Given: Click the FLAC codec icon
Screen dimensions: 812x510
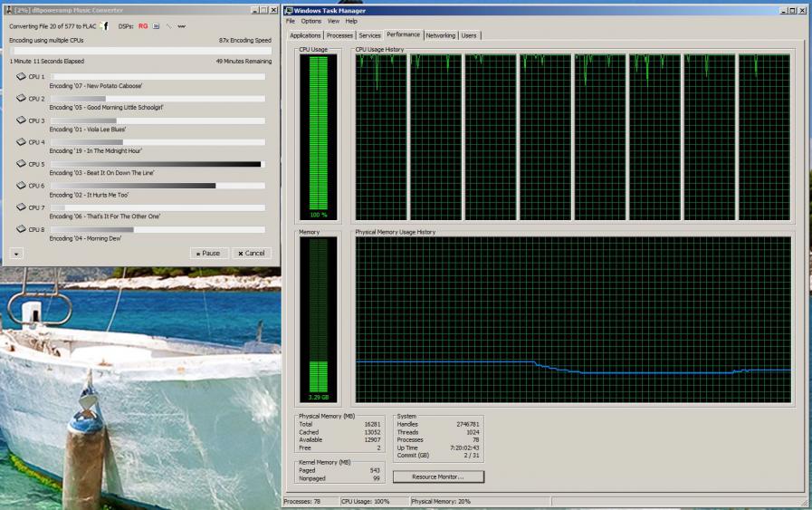Looking at the screenshot, I should [105, 26].
